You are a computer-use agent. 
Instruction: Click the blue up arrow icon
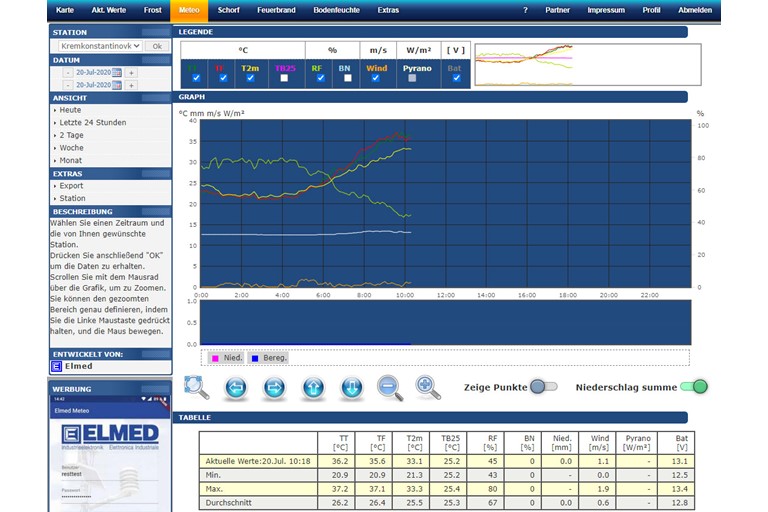point(313,387)
